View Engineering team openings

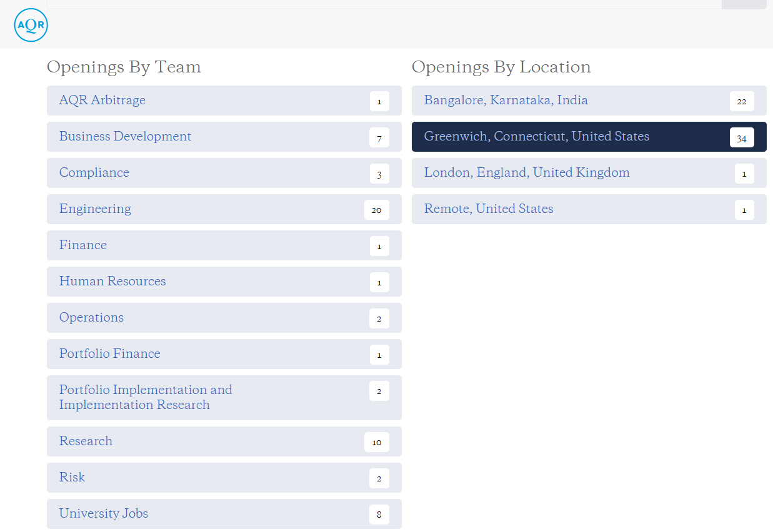pos(95,209)
